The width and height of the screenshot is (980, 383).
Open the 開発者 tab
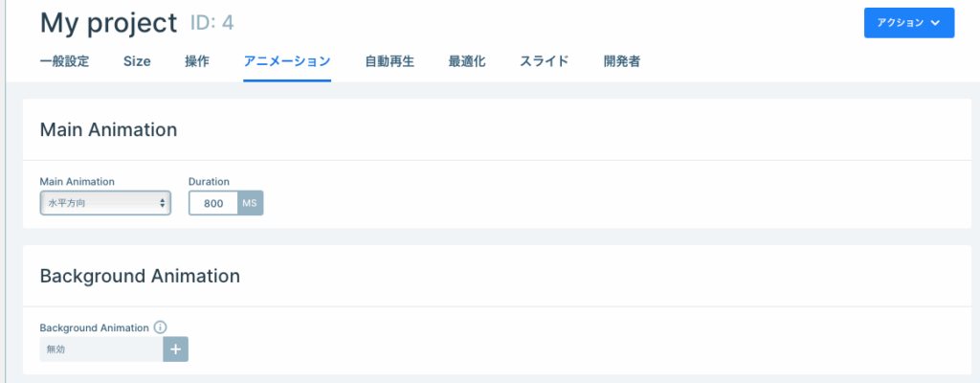[x=622, y=61]
